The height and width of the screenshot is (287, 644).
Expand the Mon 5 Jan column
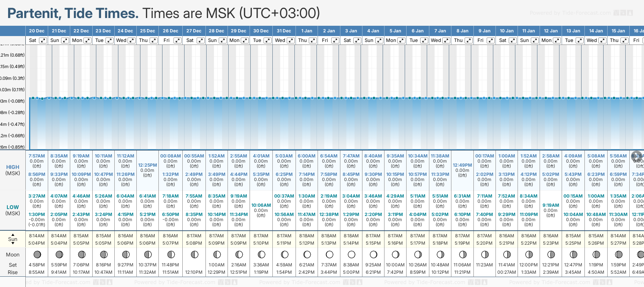(401, 40)
